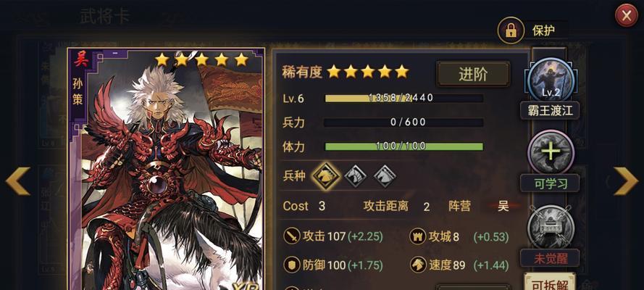Close the general card panel
The width and height of the screenshot is (644, 290).
pyautogui.click(x=627, y=16)
